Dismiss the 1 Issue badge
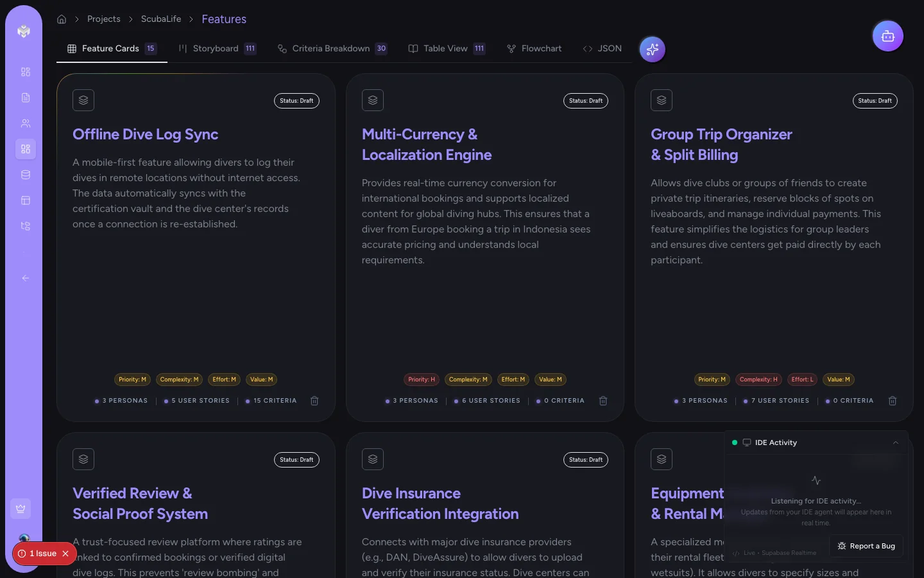The image size is (924, 578). tap(65, 554)
